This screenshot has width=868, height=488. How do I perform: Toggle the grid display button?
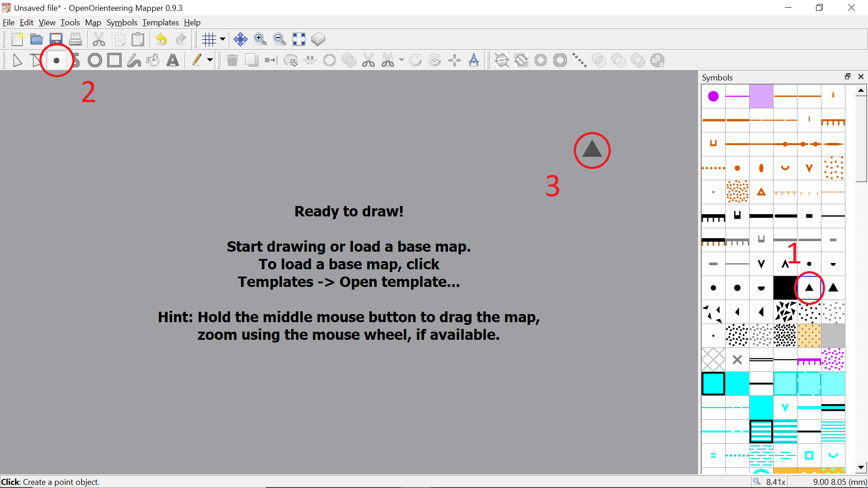pos(209,39)
